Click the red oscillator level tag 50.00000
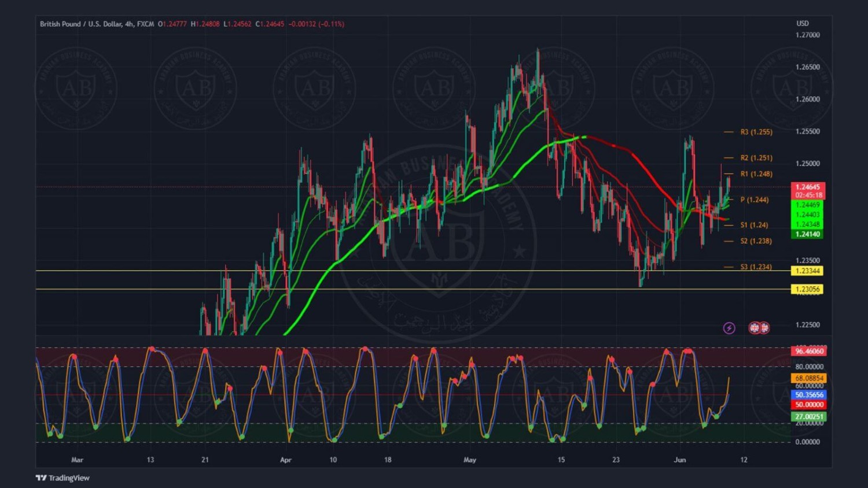 [x=809, y=405]
